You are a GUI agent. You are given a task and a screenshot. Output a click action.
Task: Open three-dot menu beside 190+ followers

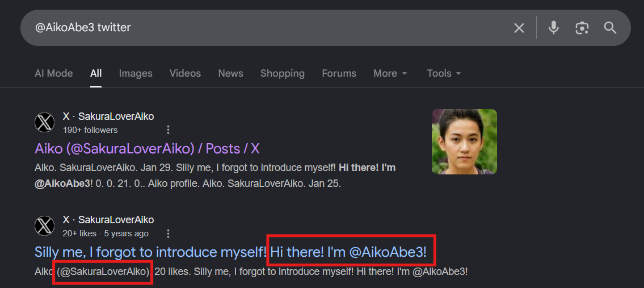tap(168, 130)
